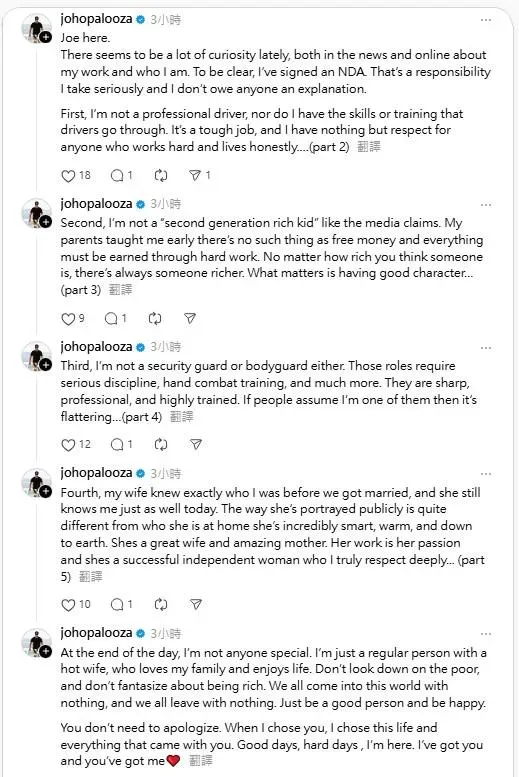The width and height of the screenshot is (519, 777).
Task: Share the "Fourth, my wife" post
Action: 196,605
